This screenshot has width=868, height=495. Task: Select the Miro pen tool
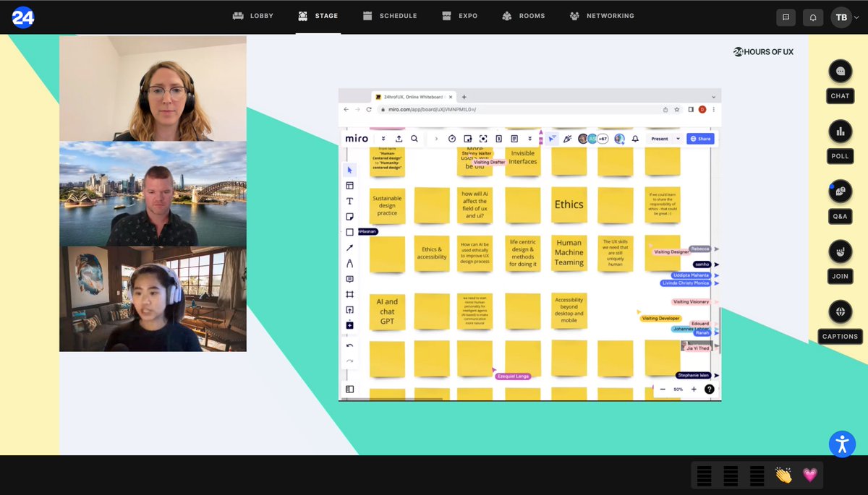point(349,263)
